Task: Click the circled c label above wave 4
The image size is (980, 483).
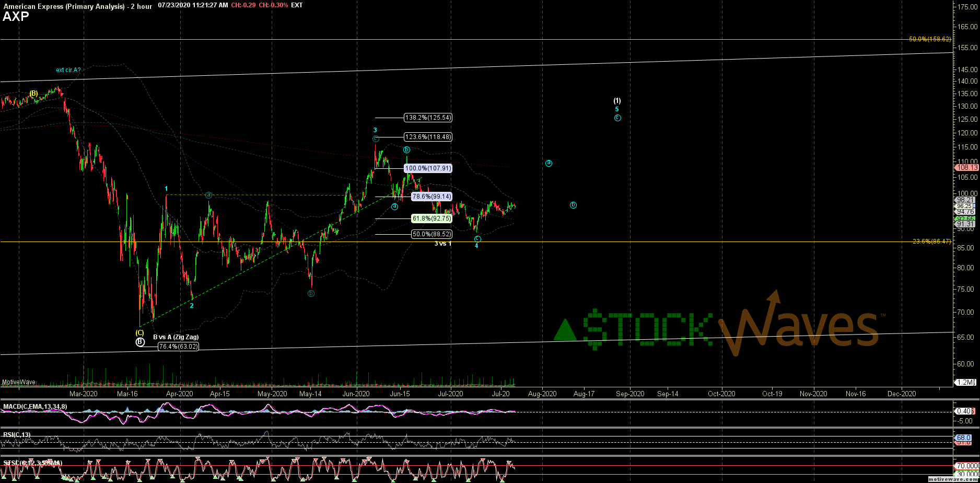Action: 477,238
